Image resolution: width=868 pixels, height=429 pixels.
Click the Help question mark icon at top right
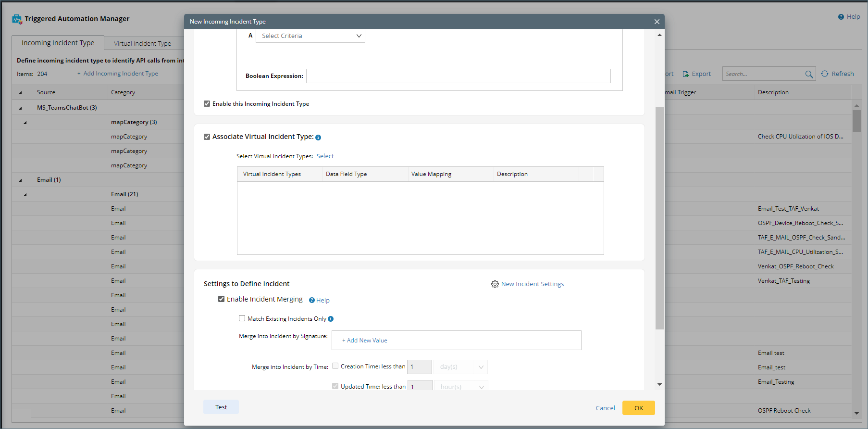click(841, 17)
